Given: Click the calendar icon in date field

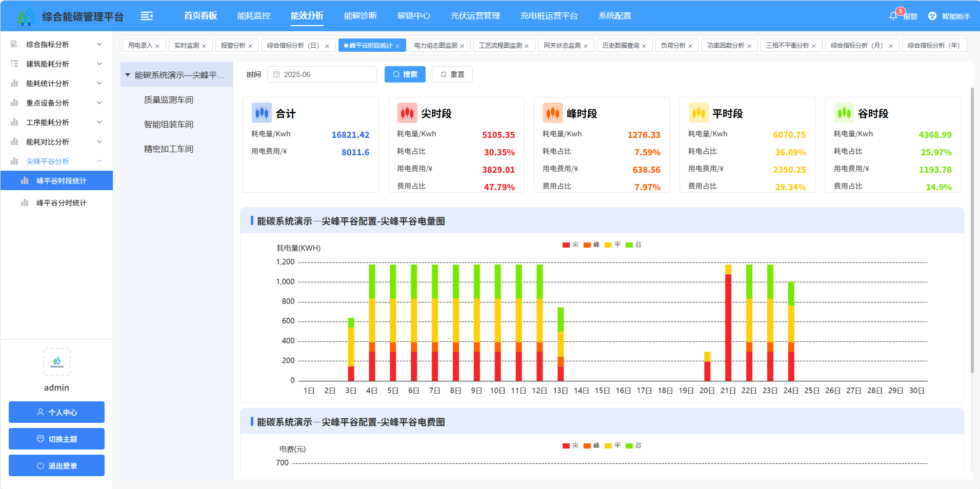Looking at the screenshot, I should click(276, 74).
